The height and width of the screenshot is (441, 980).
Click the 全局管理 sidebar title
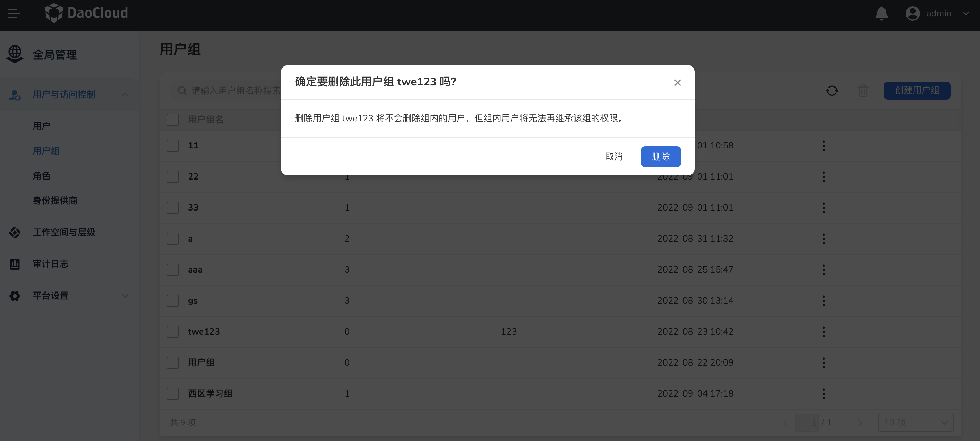tap(55, 54)
